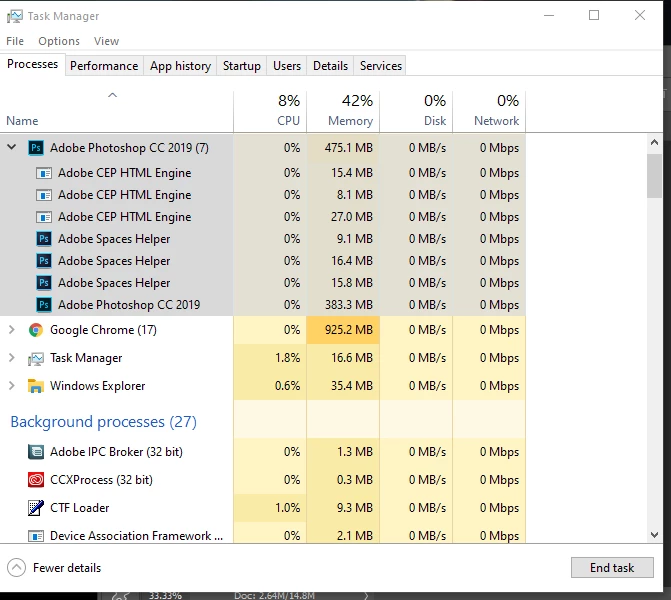
Task: Sort by the Name column header
Action: (116, 111)
